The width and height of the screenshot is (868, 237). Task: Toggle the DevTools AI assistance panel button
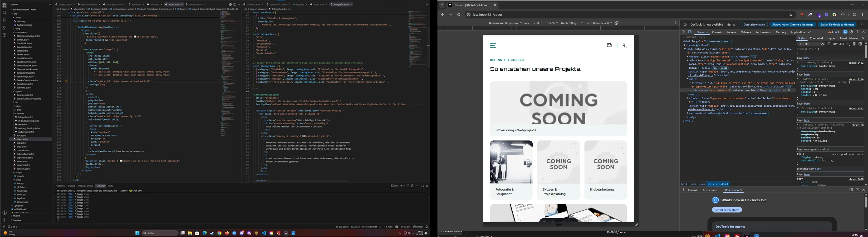pyautogui.click(x=845, y=32)
